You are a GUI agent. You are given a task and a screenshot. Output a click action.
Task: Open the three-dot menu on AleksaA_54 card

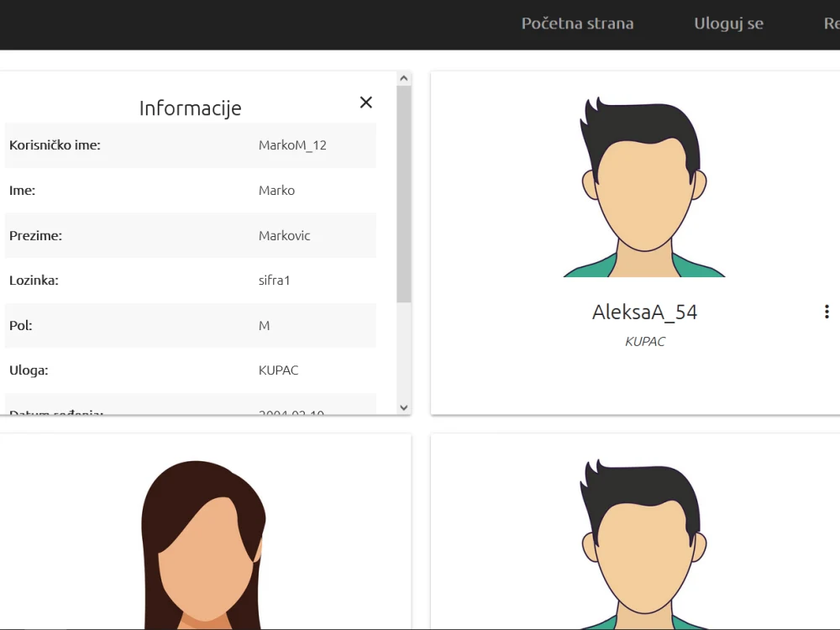tap(827, 312)
